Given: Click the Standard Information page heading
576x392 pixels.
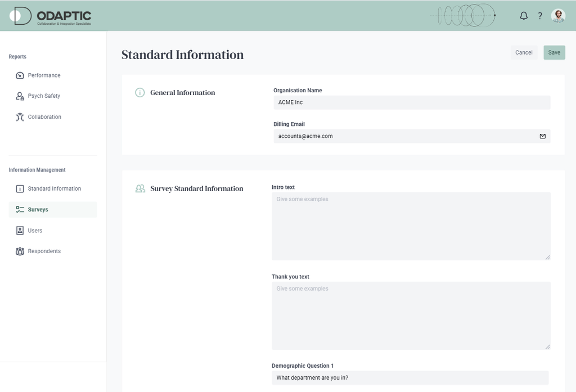Looking at the screenshot, I should point(183,55).
